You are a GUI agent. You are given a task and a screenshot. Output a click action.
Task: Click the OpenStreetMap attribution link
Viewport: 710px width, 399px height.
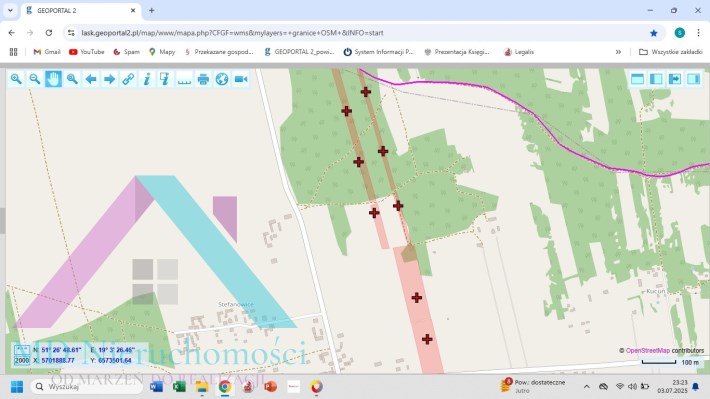[648, 351]
